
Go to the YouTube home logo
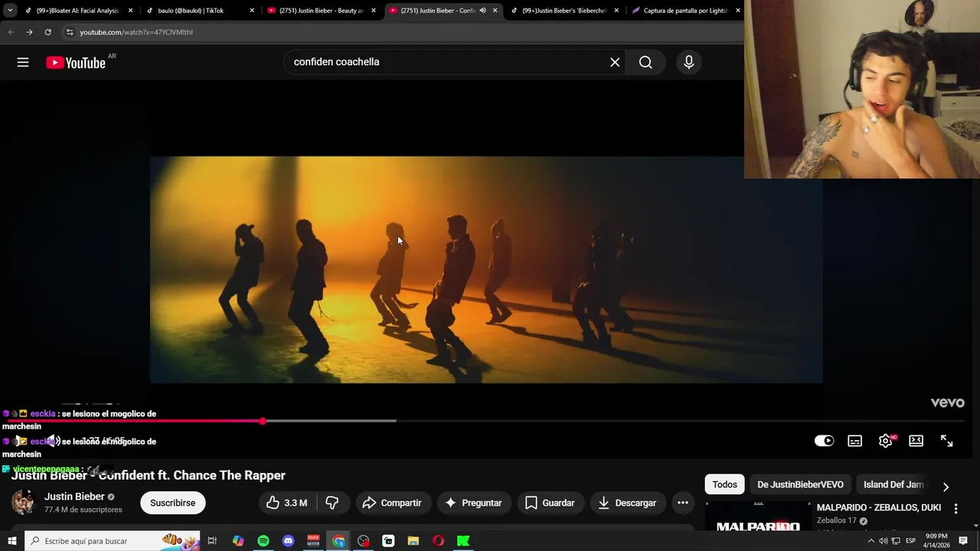[76, 63]
